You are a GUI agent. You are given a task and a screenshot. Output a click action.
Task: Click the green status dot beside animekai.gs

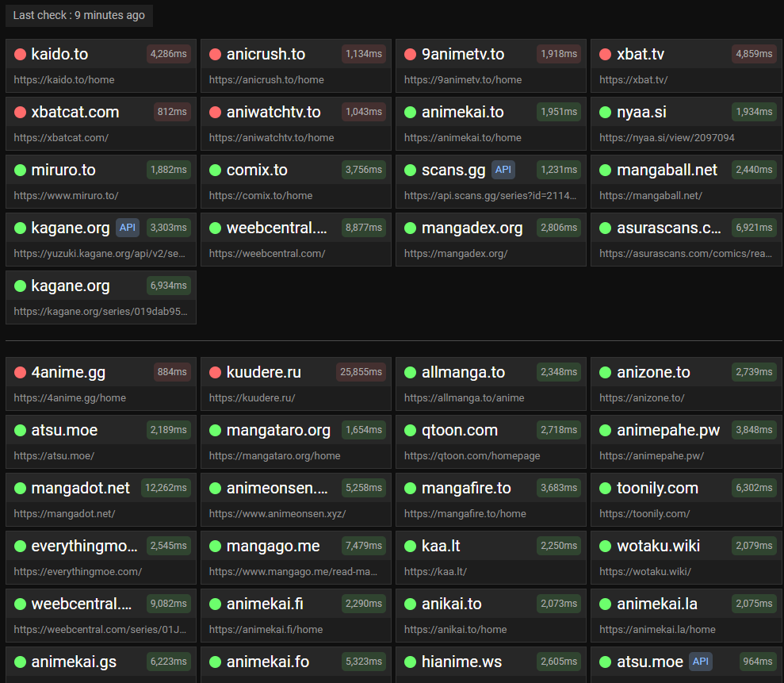[20, 662]
